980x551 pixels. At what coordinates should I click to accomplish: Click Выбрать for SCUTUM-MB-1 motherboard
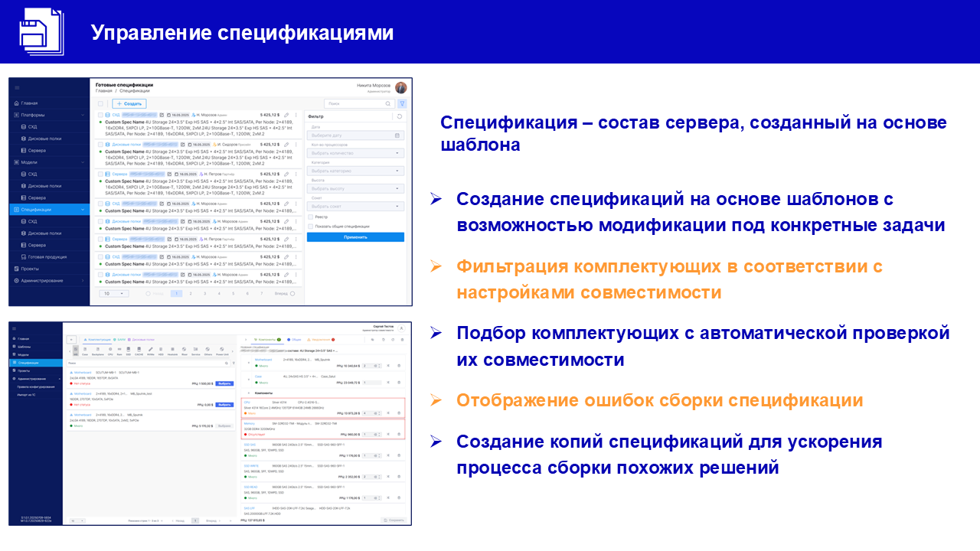click(224, 383)
